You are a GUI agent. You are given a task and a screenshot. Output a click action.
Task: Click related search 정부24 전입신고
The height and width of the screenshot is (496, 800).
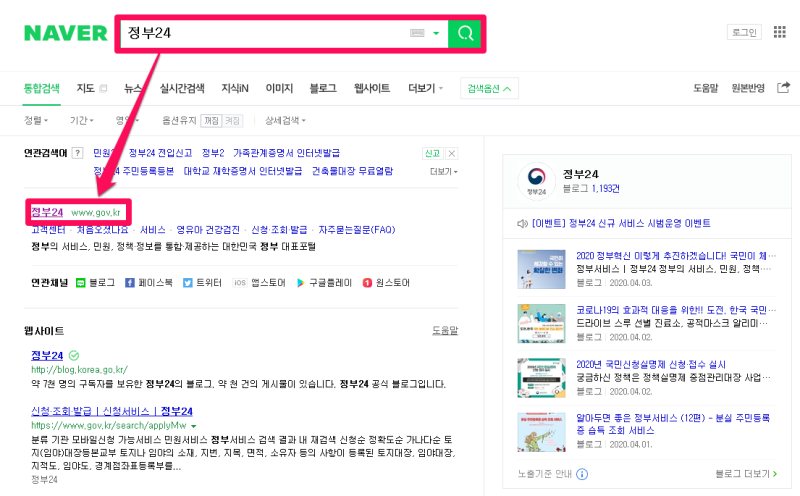[160, 153]
